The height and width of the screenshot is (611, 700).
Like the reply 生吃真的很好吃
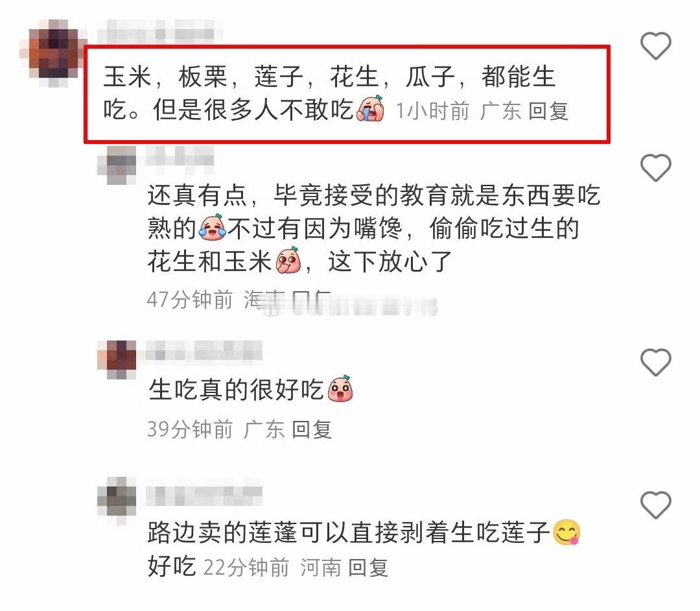(655, 362)
